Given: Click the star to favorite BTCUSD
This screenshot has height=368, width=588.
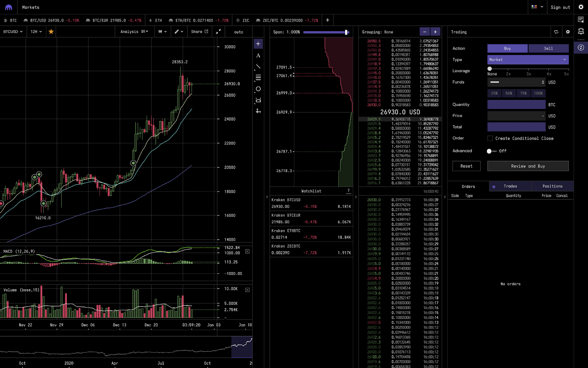Looking at the screenshot, I should (x=51, y=32).
